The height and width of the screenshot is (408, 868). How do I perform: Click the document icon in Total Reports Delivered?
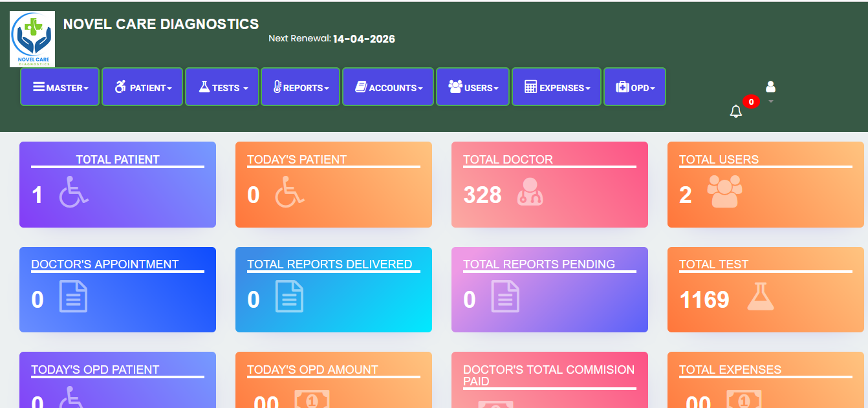289,297
